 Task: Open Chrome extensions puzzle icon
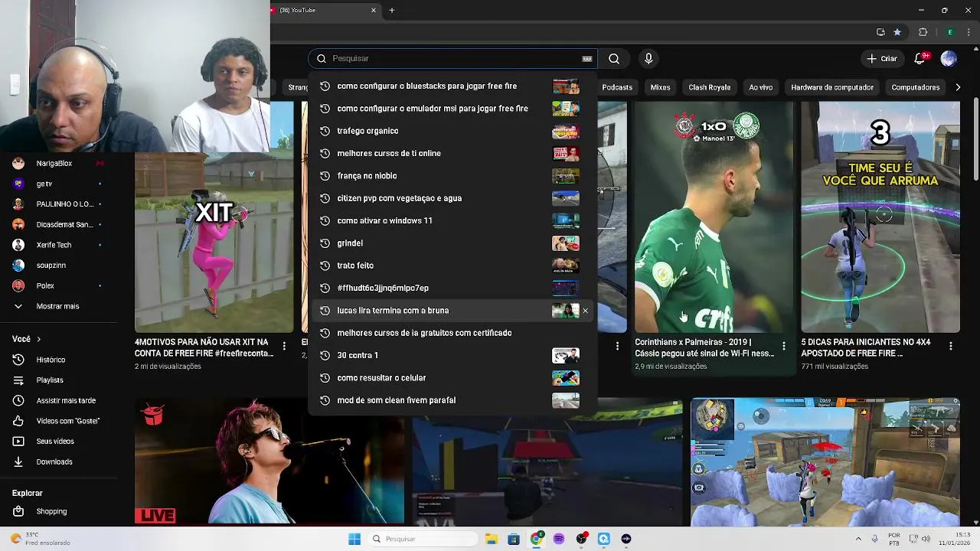point(923,32)
